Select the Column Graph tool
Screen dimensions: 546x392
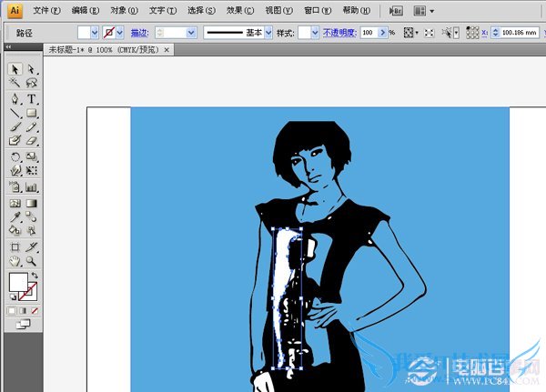31,187
